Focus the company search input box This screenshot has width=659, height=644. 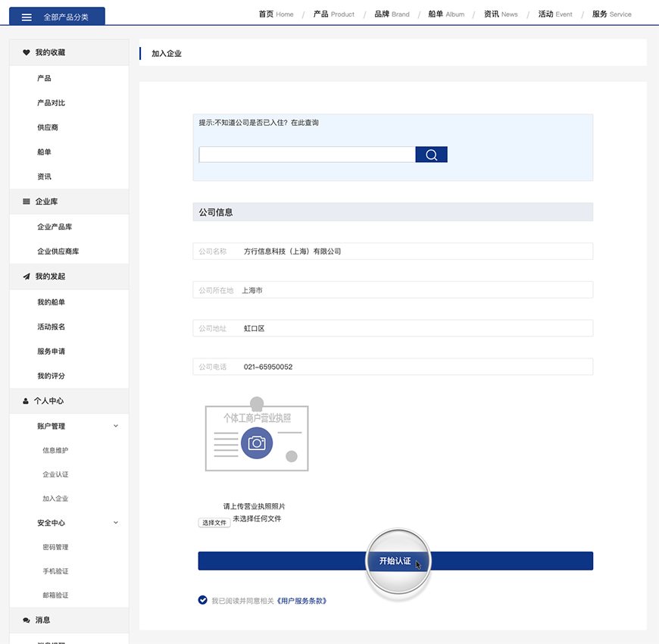click(307, 155)
